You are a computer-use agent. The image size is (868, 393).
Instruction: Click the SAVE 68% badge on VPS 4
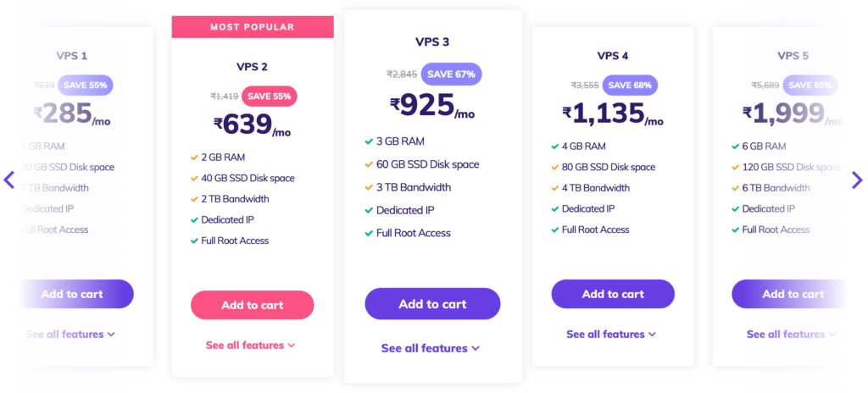(x=630, y=86)
